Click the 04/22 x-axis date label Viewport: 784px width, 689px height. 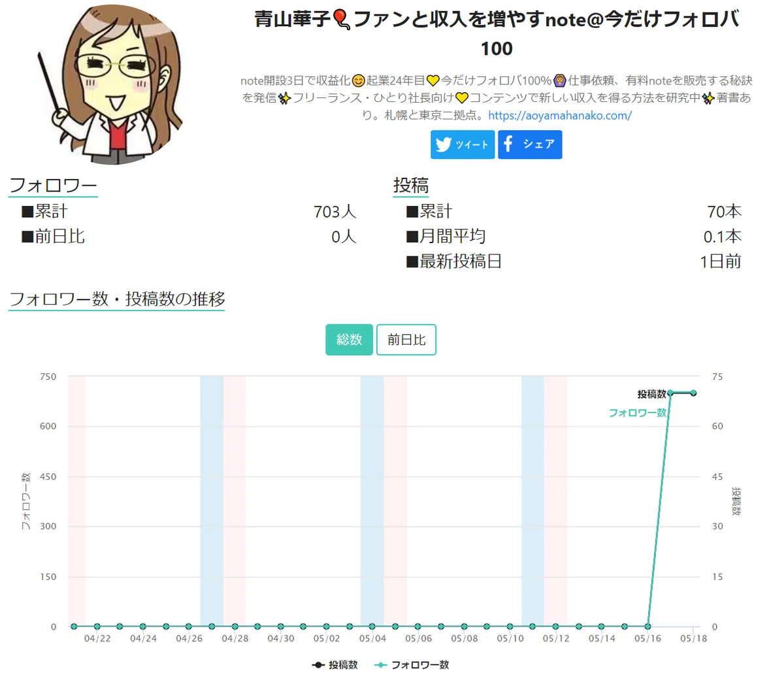[97, 639]
